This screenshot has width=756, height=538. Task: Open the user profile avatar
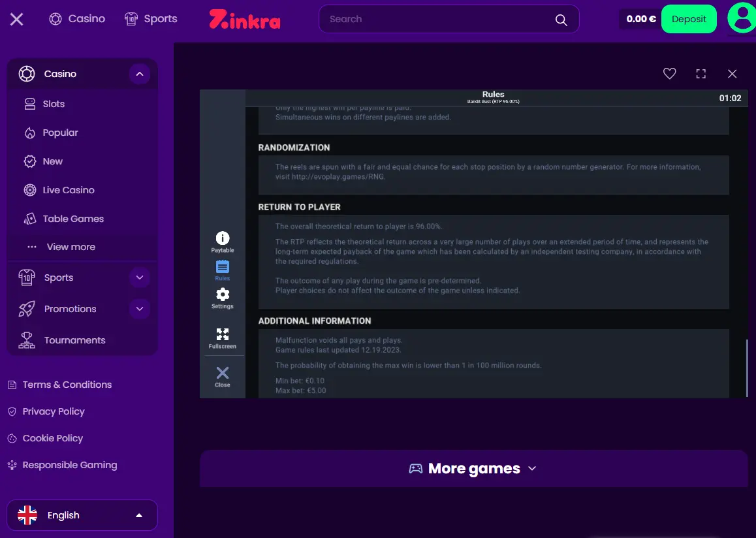coord(742,18)
